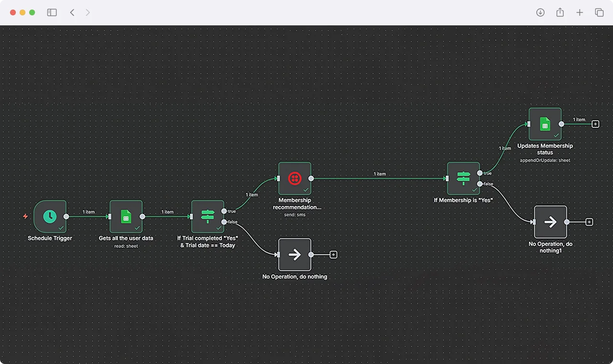Open the Twilio Membership recommendation node
The height and width of the screenshot is (364, 613).
295,178
